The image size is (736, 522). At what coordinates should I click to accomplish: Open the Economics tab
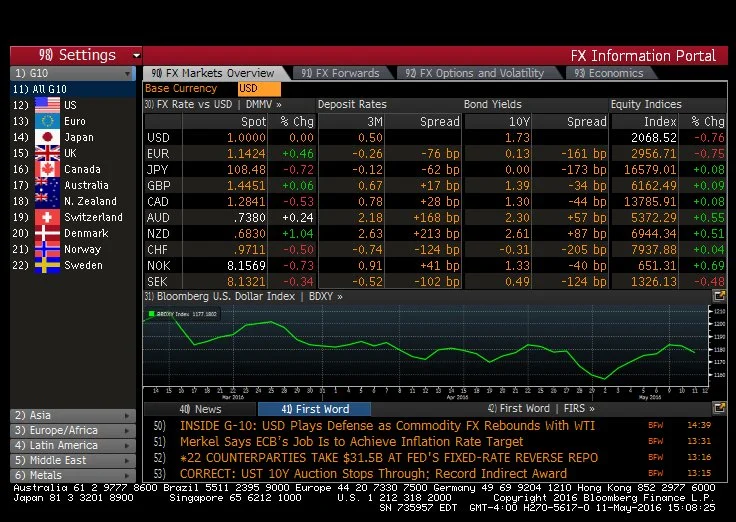coord(609,73)
